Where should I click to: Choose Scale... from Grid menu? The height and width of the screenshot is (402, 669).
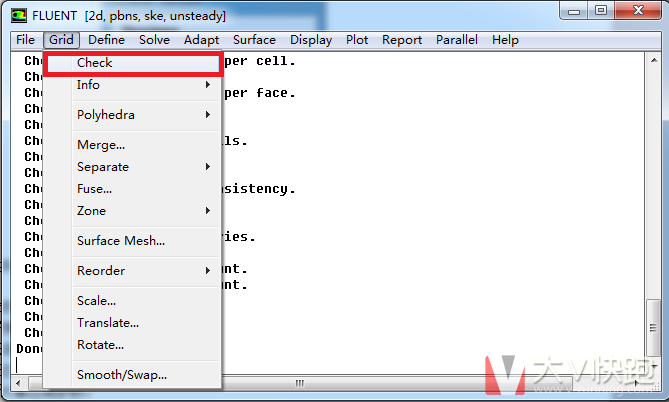coord(97,301)
